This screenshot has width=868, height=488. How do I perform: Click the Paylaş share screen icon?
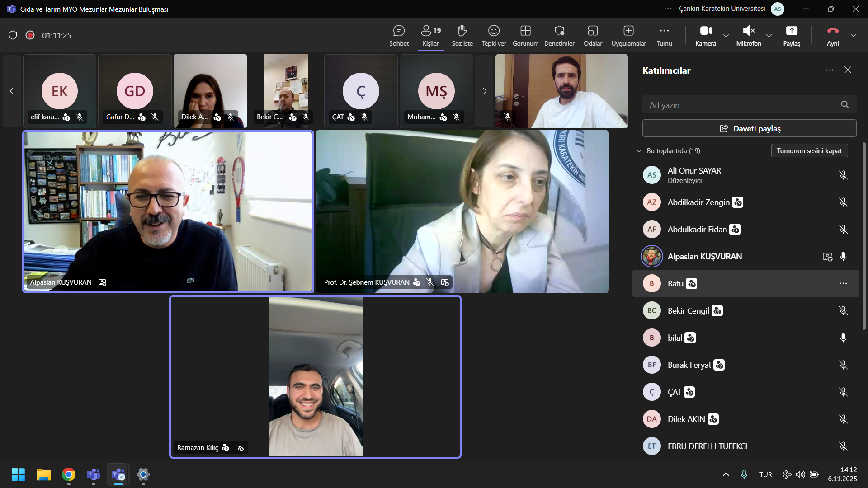792,31
